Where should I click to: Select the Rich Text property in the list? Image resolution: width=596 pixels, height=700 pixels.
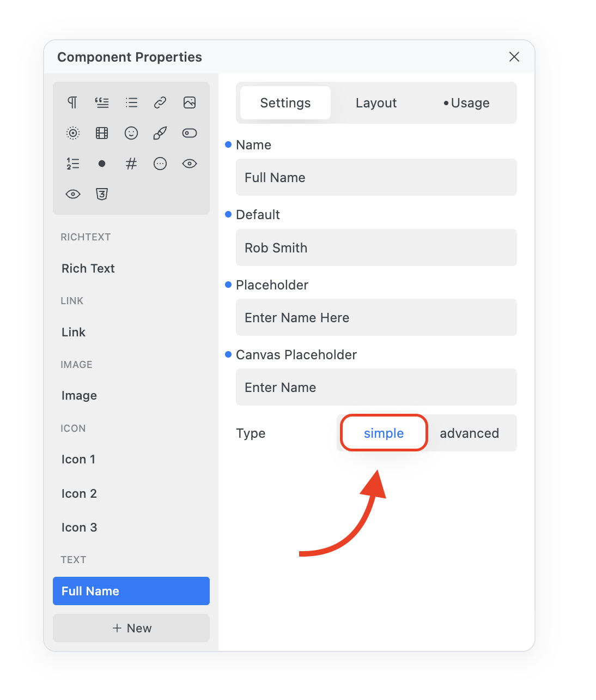[88, 268]
